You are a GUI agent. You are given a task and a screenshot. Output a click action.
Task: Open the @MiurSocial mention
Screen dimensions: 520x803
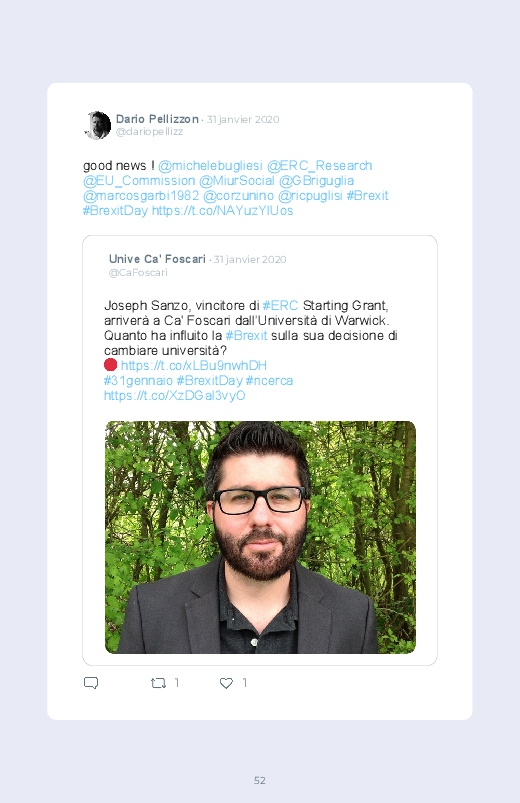tap(237, 181)
